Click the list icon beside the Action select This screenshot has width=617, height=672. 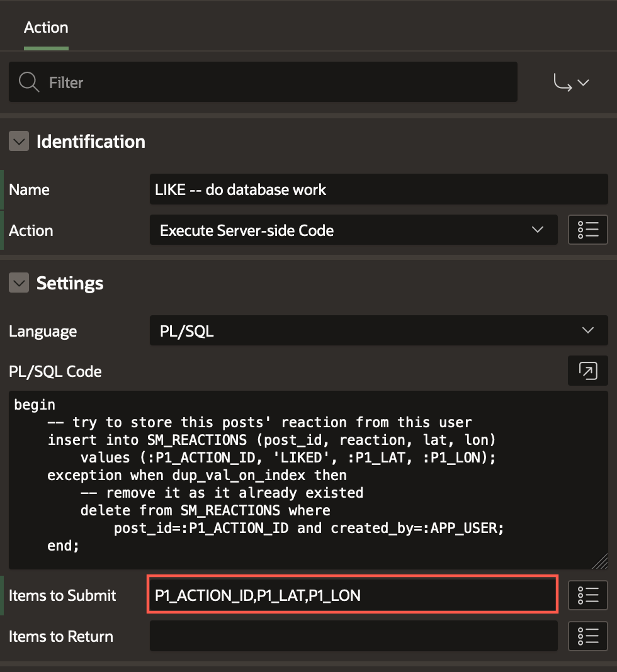coord(587,230)
